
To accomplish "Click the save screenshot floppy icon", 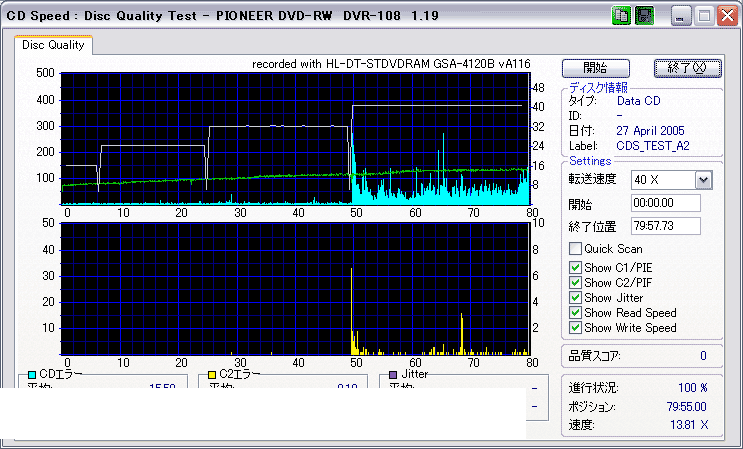I will click(x=644, y=16).
